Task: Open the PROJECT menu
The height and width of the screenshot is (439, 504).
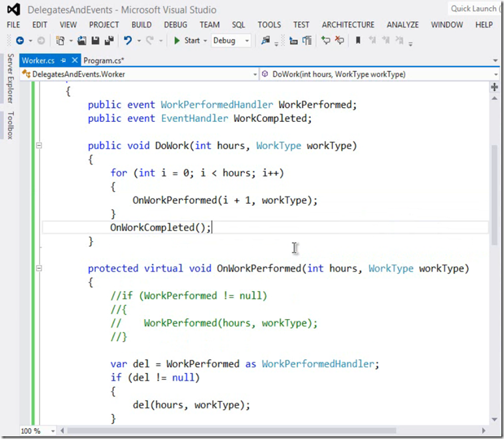Action: [104, 25]
